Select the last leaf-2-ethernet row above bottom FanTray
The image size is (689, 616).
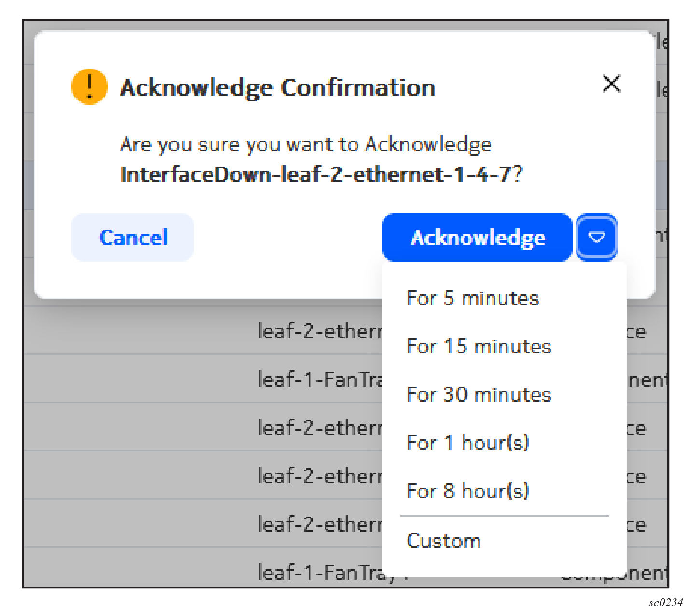(319, 525)
